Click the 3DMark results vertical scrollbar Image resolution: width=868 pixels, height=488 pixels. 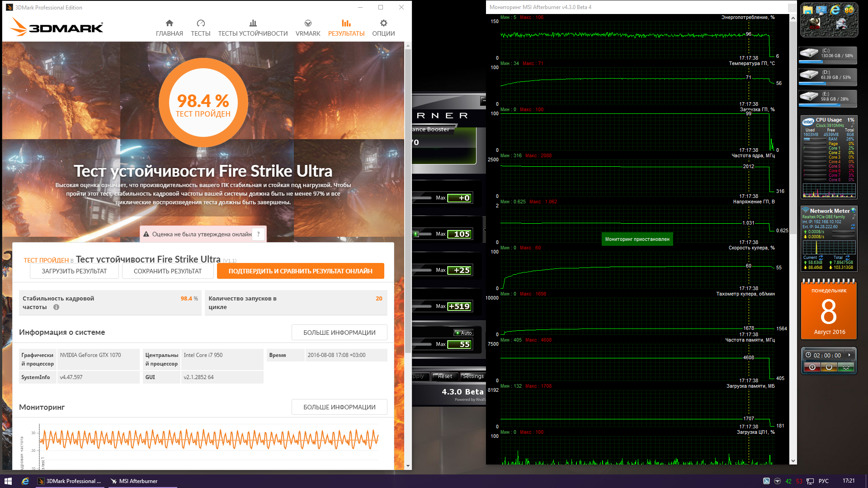coord(408,199)
